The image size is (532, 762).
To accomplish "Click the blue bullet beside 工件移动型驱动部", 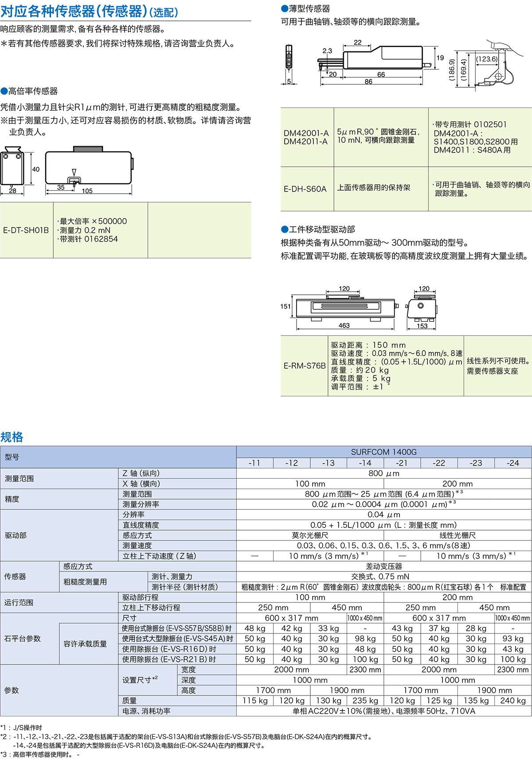I will tap(285, 230).
